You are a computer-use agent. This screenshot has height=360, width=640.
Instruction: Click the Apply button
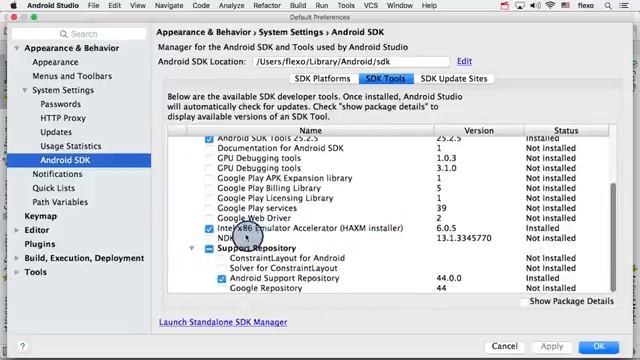(x=552, y=347)
